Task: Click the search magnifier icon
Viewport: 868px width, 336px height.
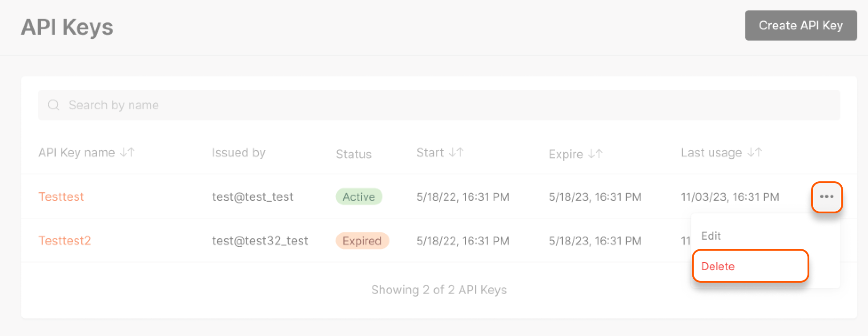Action: (54, 105)
